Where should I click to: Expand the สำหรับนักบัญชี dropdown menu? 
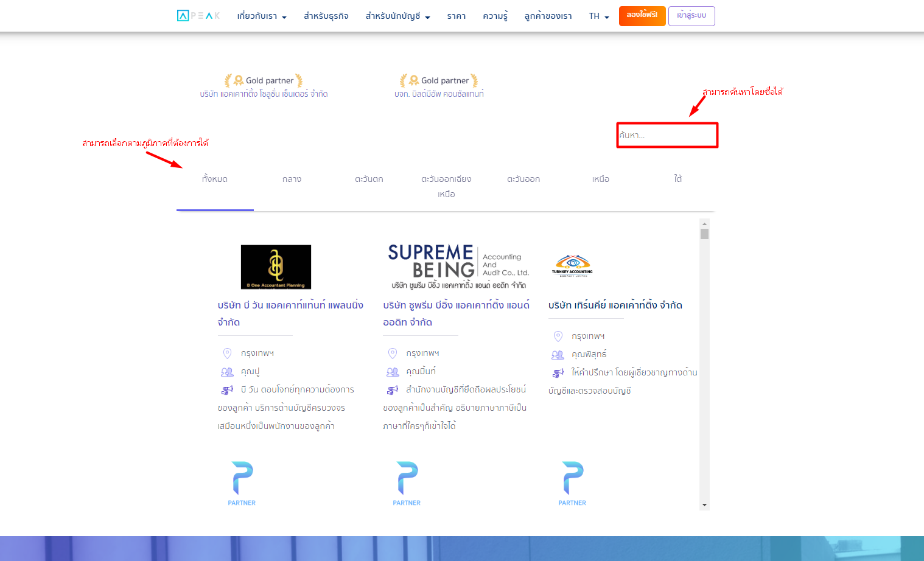pos(398,16)
